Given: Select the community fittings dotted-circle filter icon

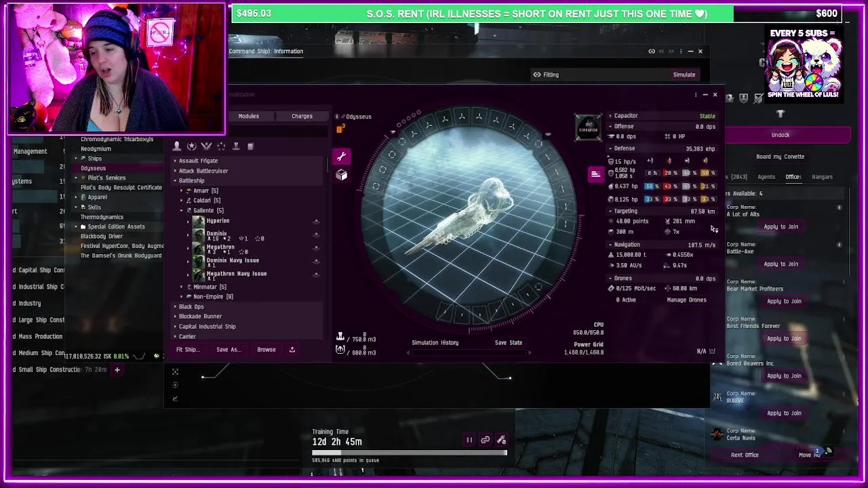Looking at the screenshot, I should point(221,146).
